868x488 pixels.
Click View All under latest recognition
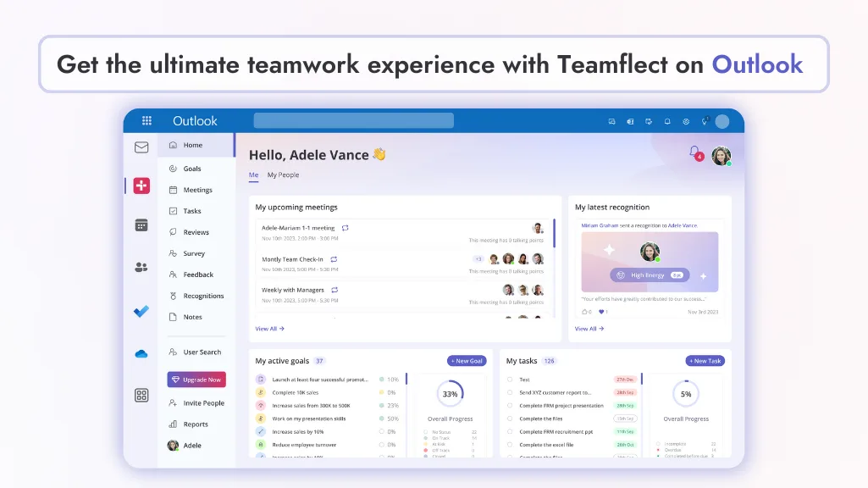pos(589,329)
